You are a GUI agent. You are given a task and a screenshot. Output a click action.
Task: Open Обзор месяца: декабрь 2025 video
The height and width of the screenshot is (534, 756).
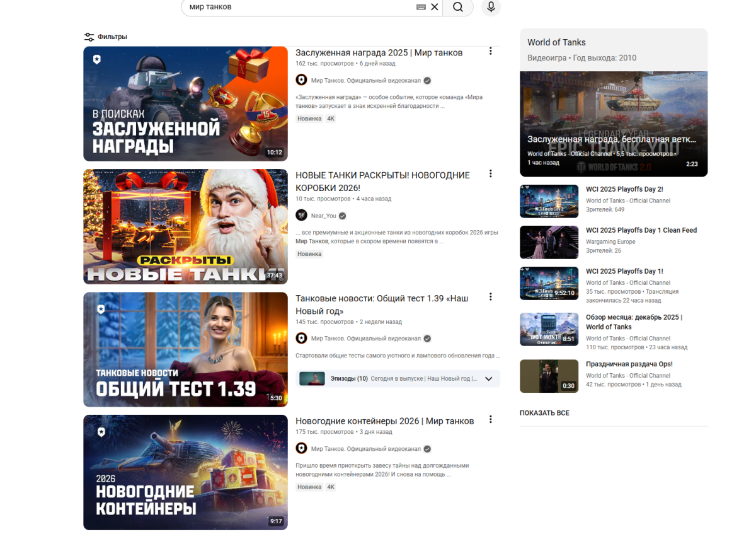pos(634,322)
